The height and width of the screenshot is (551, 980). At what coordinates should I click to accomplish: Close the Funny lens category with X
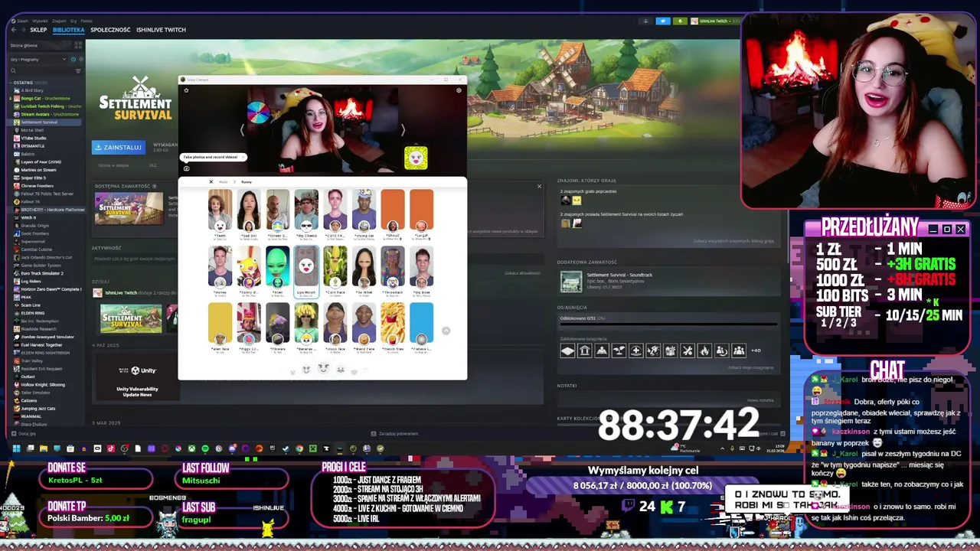[211, 181]
